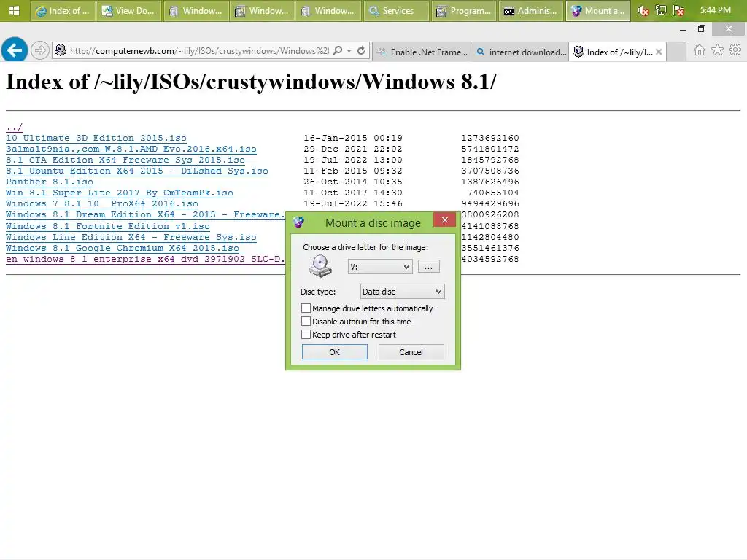Click the Action Center flag tray icon
The width and height of the screenshot is (747, 560).
[678, 10]
